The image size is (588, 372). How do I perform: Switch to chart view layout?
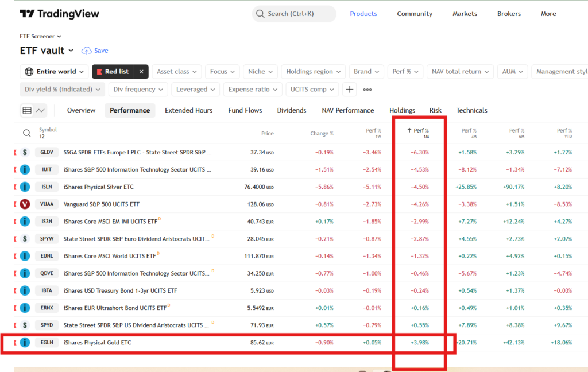(x=40, y=110)
